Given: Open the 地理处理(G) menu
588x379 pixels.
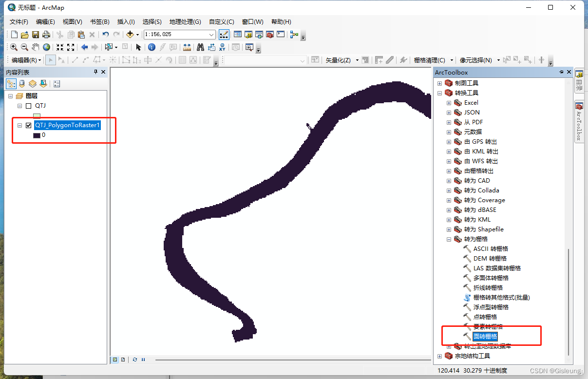Looking at the screenshot, I should [x=185, y=22].
